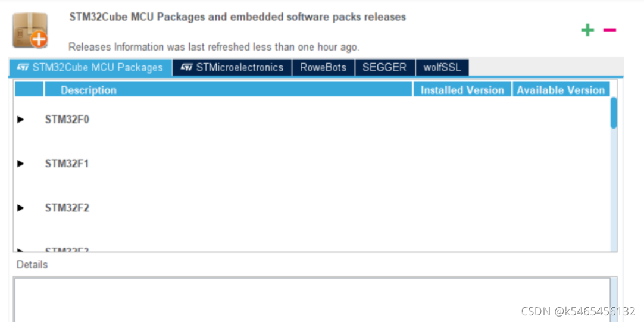
Task: Click the STM32Cube MCU Packages releases title
Action: tap(237, 17)
